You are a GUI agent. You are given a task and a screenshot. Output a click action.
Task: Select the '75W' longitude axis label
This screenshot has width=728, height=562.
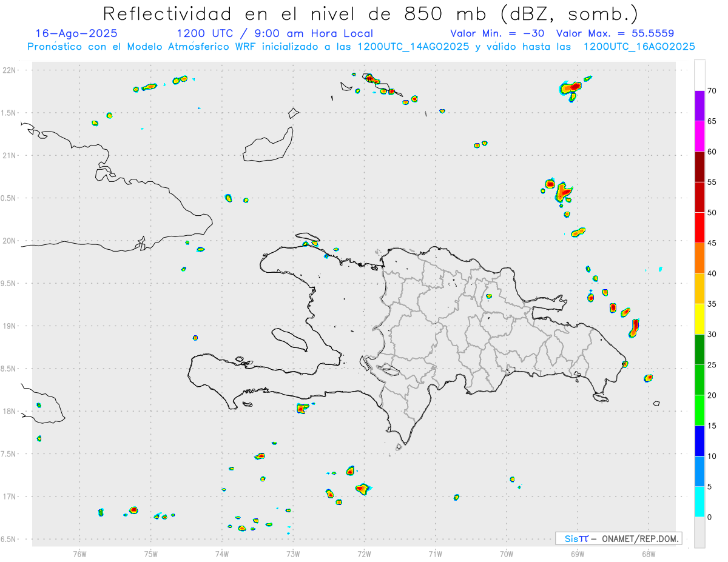(x=151, y=554)
